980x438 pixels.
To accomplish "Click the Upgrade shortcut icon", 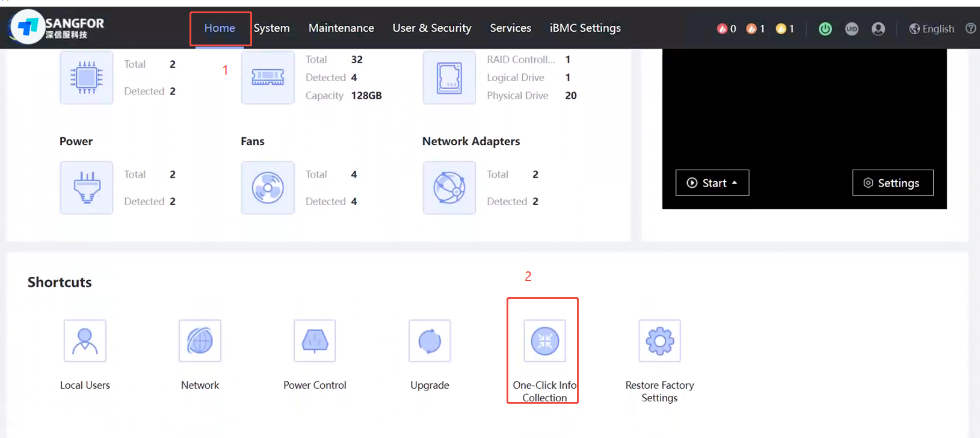I will pos(430,341).
